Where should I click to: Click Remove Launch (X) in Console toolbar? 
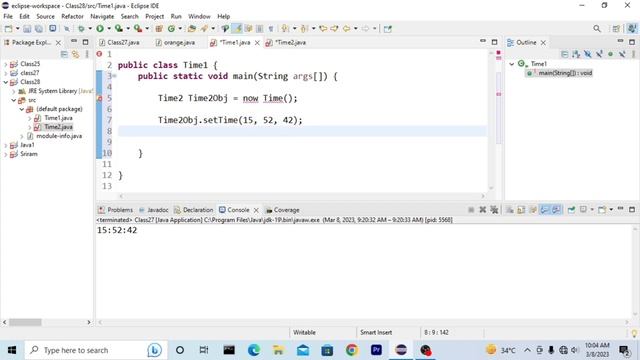(x=482, y=210)
